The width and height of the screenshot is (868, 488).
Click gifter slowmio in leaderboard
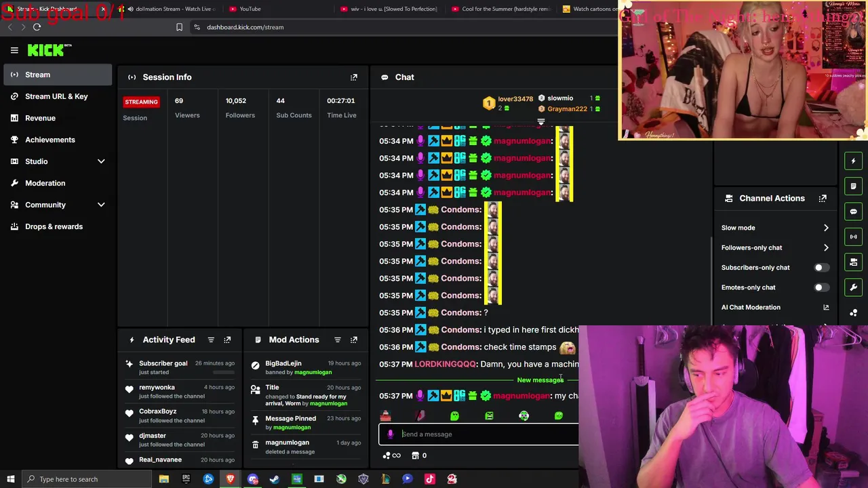[560, 98]
